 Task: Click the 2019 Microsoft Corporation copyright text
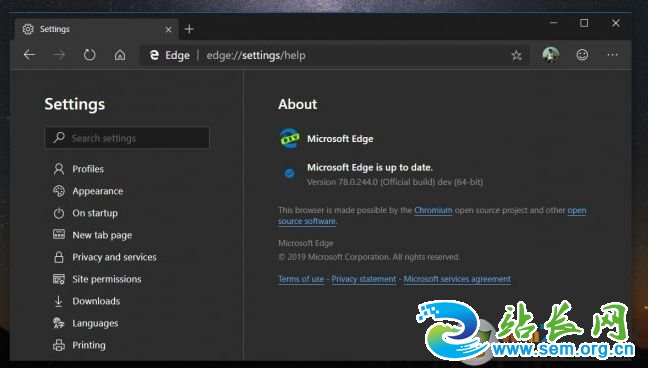click(x=369, y=257)
